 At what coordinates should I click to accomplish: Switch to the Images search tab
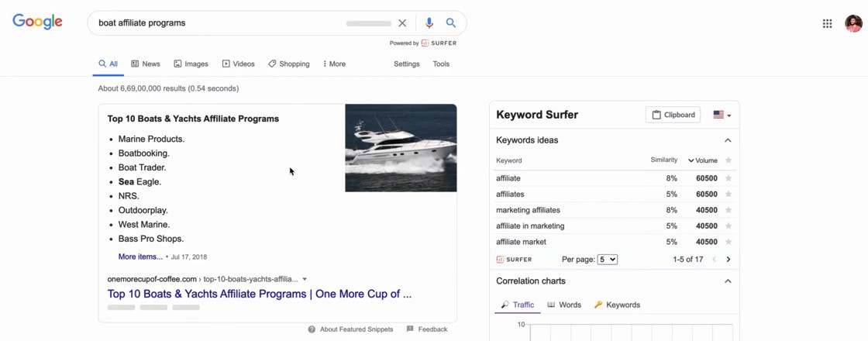191,64
